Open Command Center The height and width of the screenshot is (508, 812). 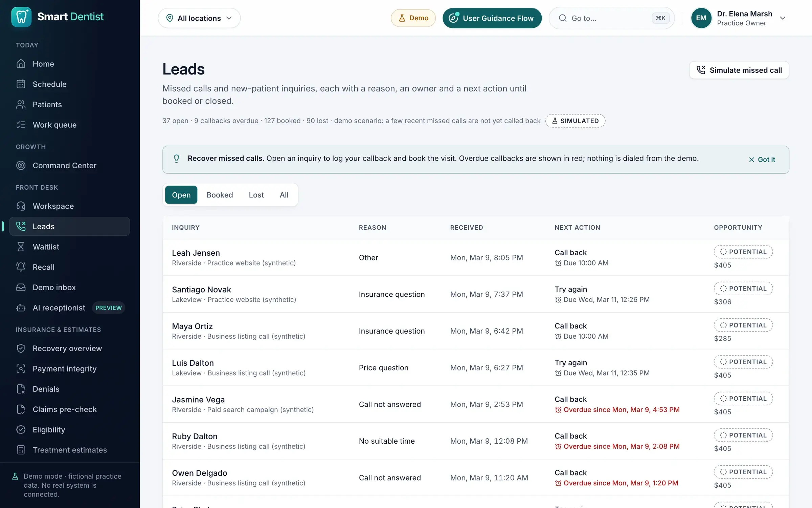(69, 165)
